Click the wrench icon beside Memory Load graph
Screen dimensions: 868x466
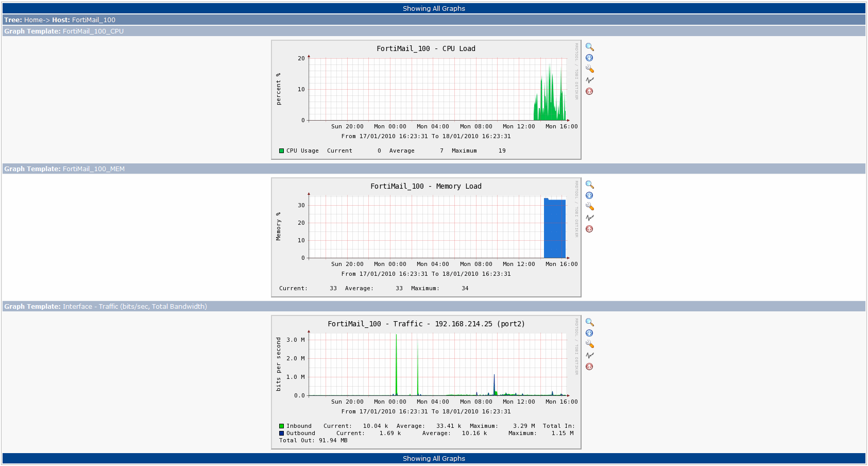point(590,207)
